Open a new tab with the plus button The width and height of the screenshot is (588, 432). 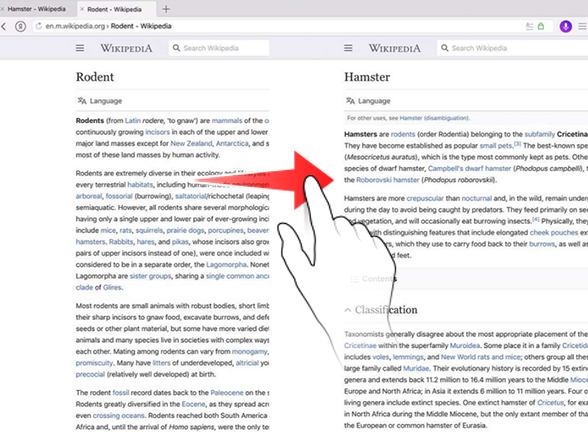[166, 9]
